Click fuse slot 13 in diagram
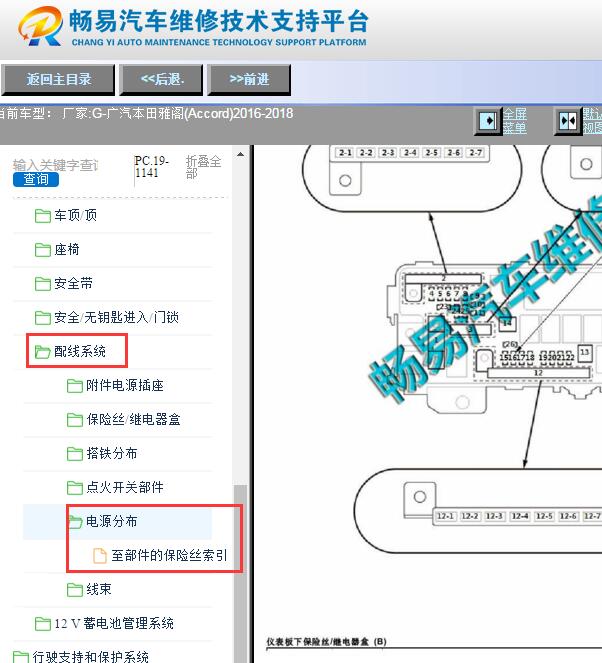Viewport: 602px width, 663px height. [x=585, y=352]
